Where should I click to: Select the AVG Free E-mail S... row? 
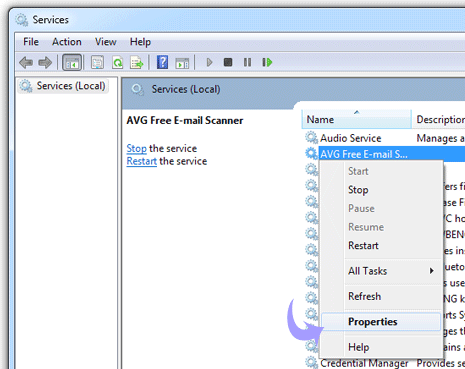click(385, 154)
